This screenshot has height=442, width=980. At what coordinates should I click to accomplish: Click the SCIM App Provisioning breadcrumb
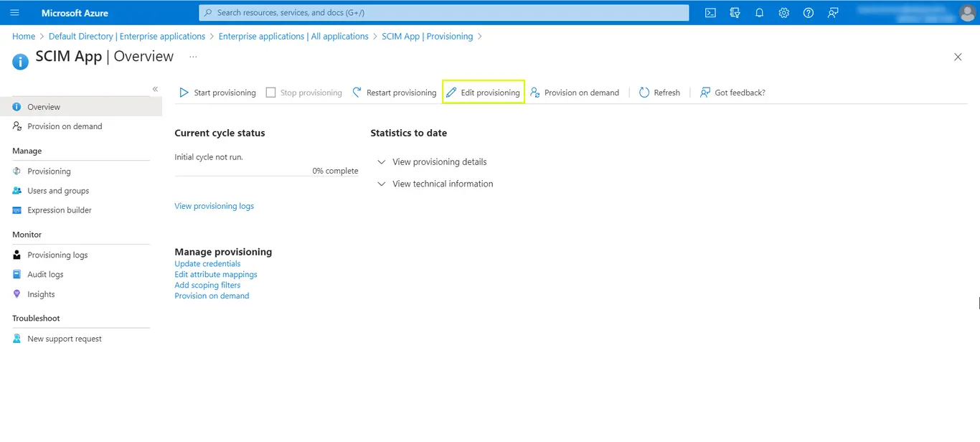point(428,37)
